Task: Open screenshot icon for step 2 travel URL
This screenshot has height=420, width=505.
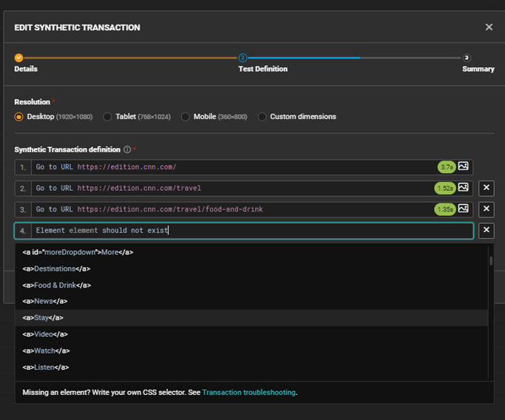Action: (464, 188)
